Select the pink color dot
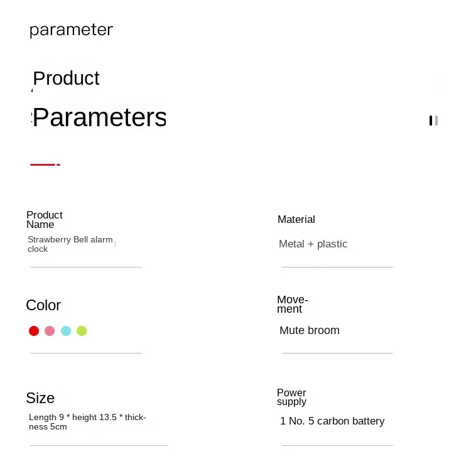The height and width of the screenshot is (476, 471). pos(50,330)
